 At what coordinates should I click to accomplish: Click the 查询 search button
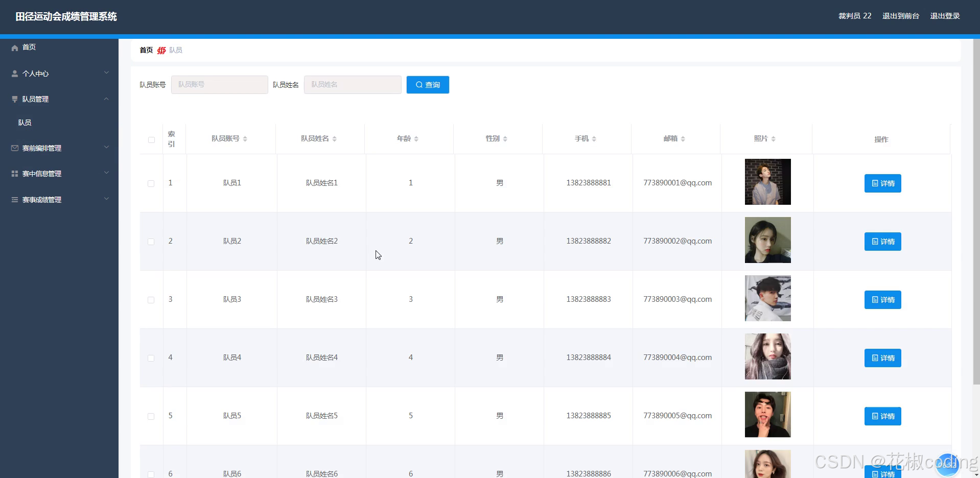click(x=428, y=85)
